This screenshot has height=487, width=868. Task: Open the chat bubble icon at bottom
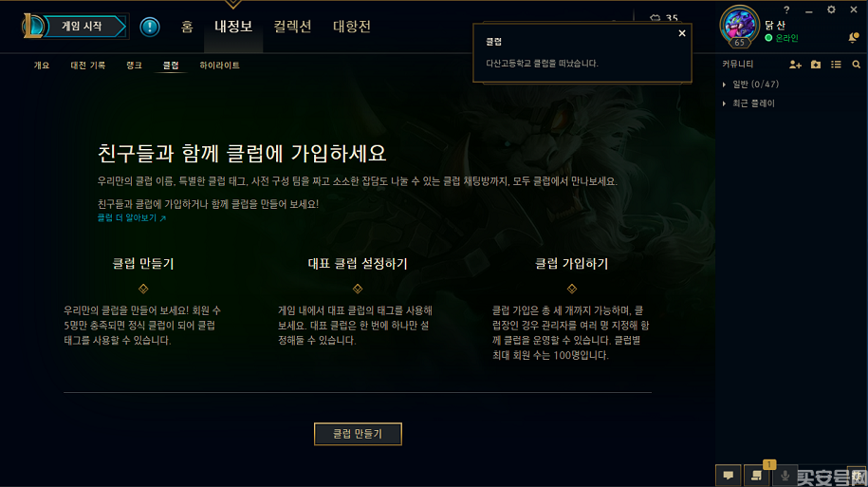(x=728, y=476)
